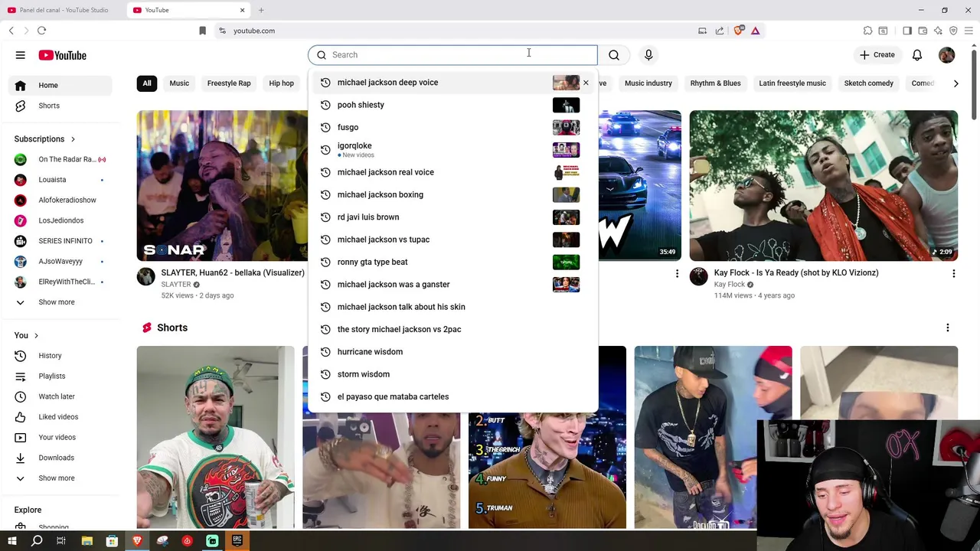Open the On The Radar Radio live channel
980x551 pixels.
coord(61,159)
